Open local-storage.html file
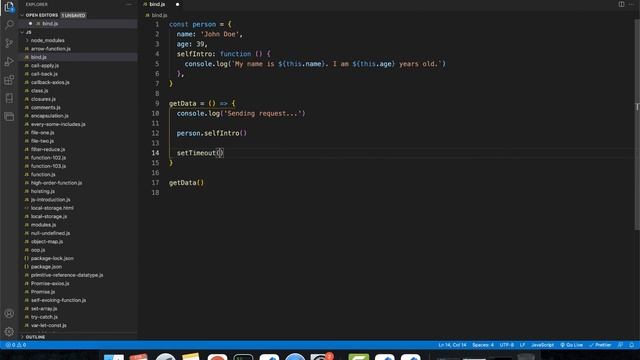640x360 pixels. tap(52, 208)
